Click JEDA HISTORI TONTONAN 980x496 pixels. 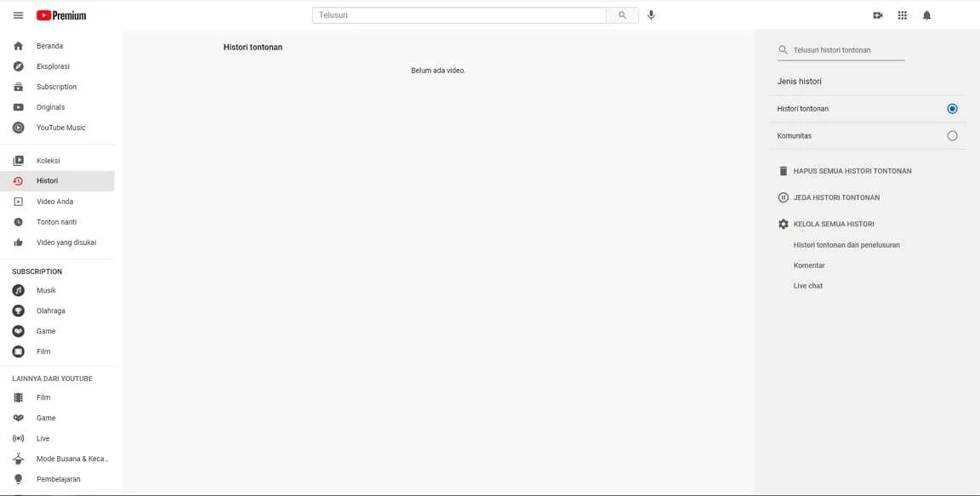point(836,197)
